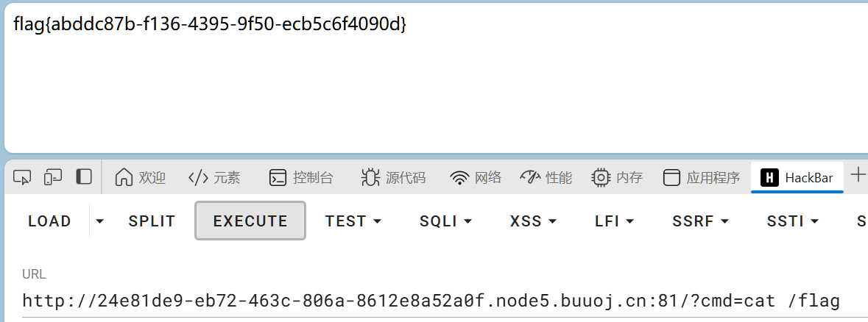Open the Welcome (欢迎) home tab
This screenshot has width=868, height=322.
[141, 177]
